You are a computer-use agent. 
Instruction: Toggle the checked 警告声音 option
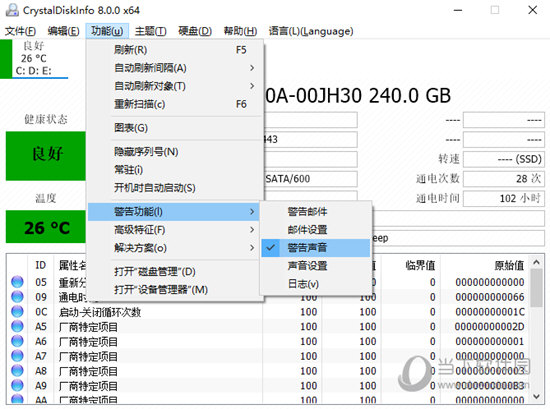(x=316, y=248)
